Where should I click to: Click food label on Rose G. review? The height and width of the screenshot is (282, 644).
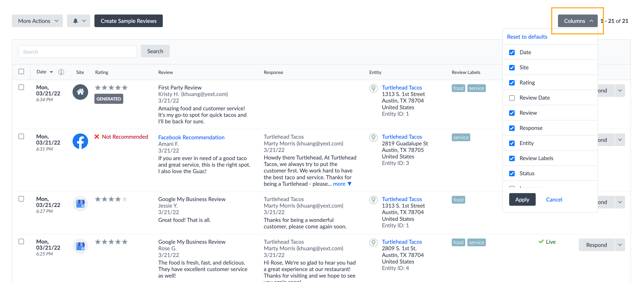458,242
